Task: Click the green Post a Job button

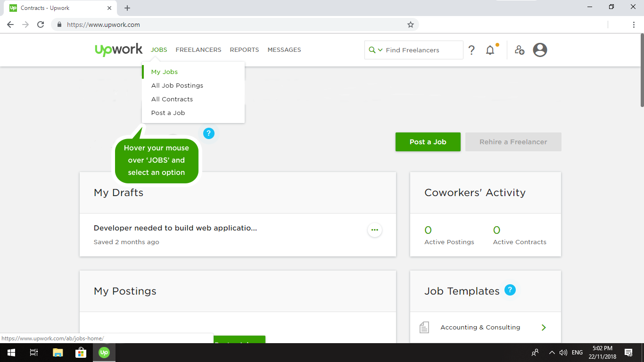Action: coord(428,142)
